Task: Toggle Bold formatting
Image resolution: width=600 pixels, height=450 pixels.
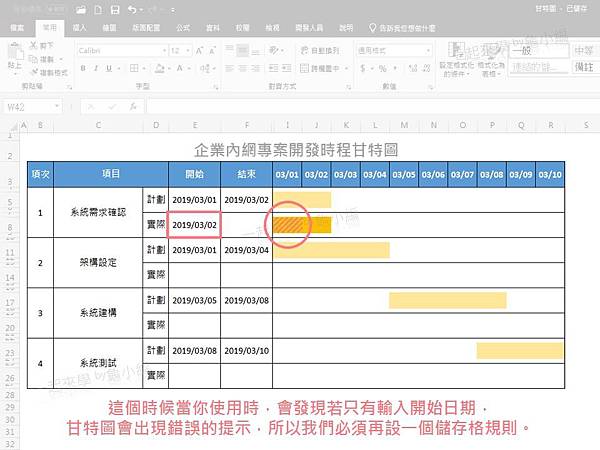Action: tap(83, 68)
